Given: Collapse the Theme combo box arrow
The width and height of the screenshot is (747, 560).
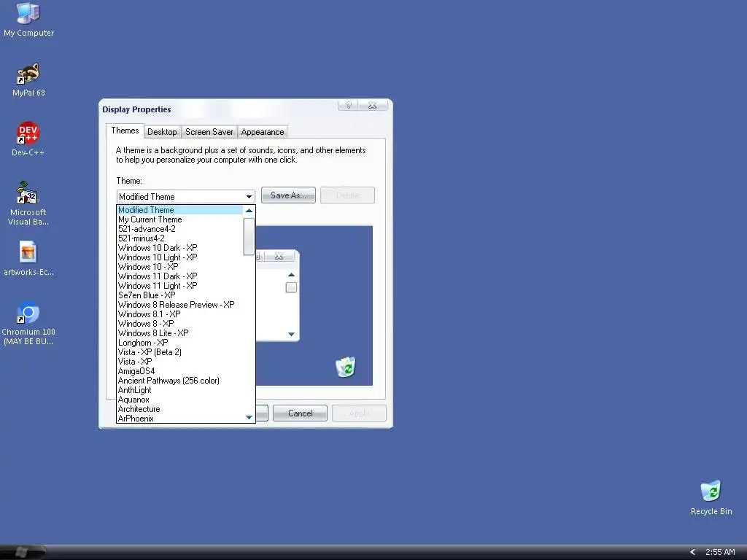Looking at the screenshot, I should pos(249,197).
